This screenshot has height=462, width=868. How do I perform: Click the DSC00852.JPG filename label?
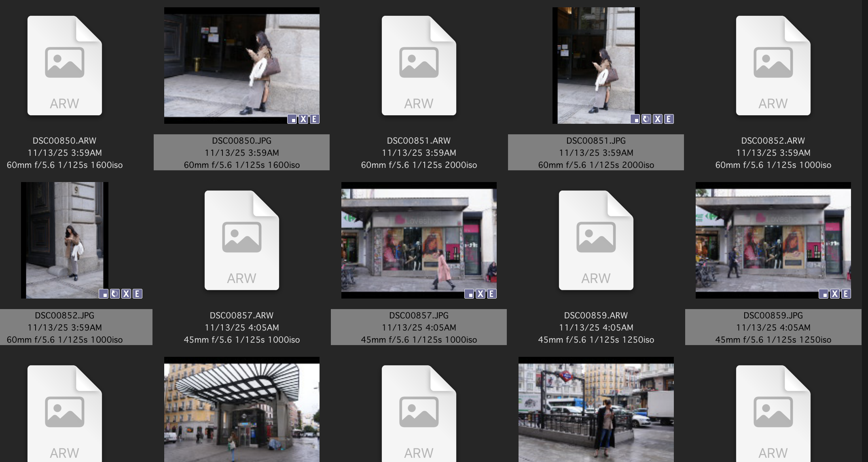tap(65, 315)
